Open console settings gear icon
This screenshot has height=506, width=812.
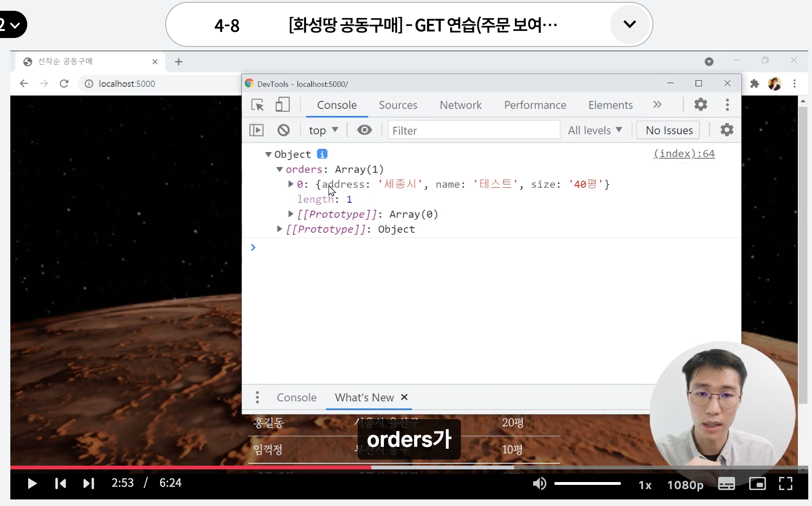click(727, 130)
